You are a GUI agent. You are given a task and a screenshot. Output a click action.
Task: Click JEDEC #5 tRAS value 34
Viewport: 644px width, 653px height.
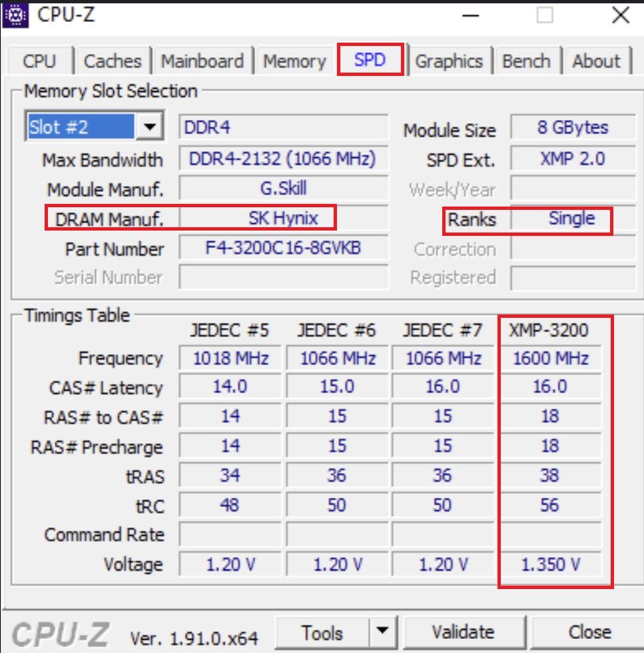coord(230,475)
